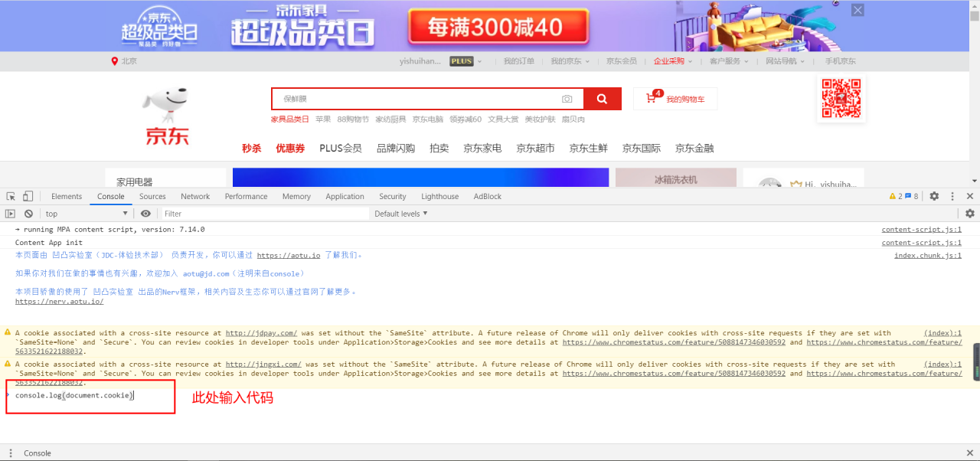Switch to the Application tab
980x461 pixels.
coord(345,197)
